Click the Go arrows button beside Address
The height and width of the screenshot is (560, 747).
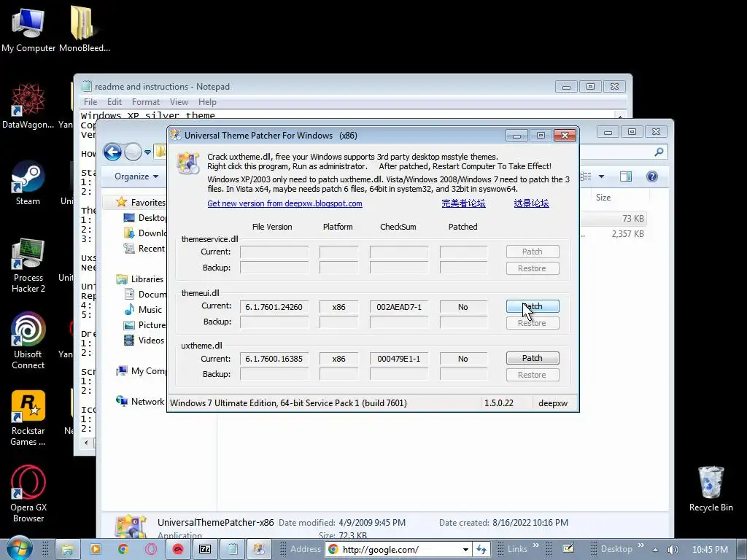point(481,550)
